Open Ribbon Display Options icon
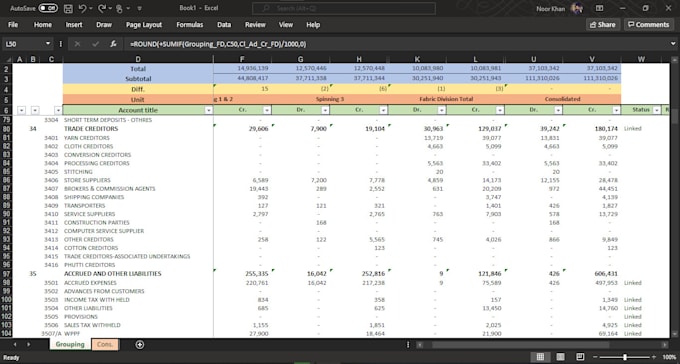Viewport: 680px width, 364px height. click(x=599, y=8)
